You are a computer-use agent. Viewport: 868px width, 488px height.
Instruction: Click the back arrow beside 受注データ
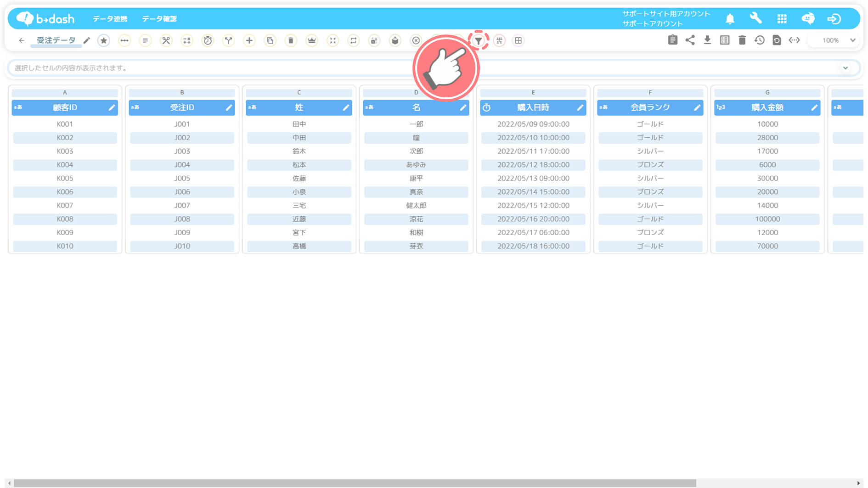point(22,40)
